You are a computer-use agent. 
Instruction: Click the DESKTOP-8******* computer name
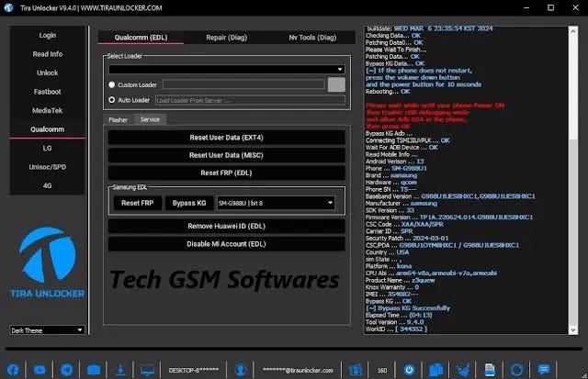coord(194,370)
